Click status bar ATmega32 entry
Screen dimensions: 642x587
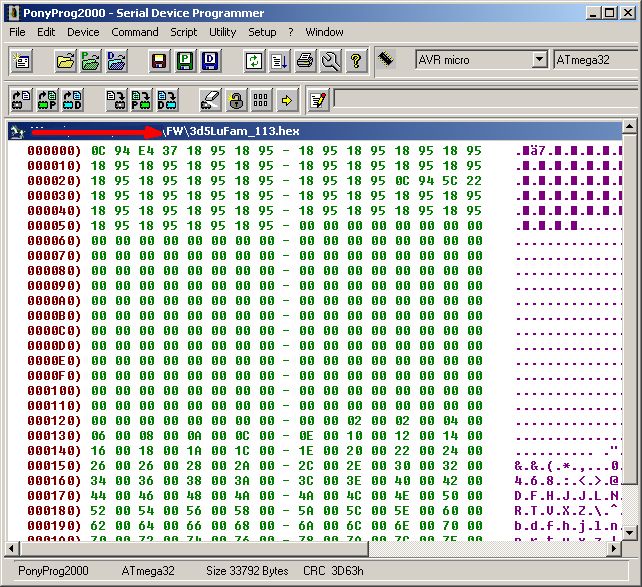coord(148,571)
